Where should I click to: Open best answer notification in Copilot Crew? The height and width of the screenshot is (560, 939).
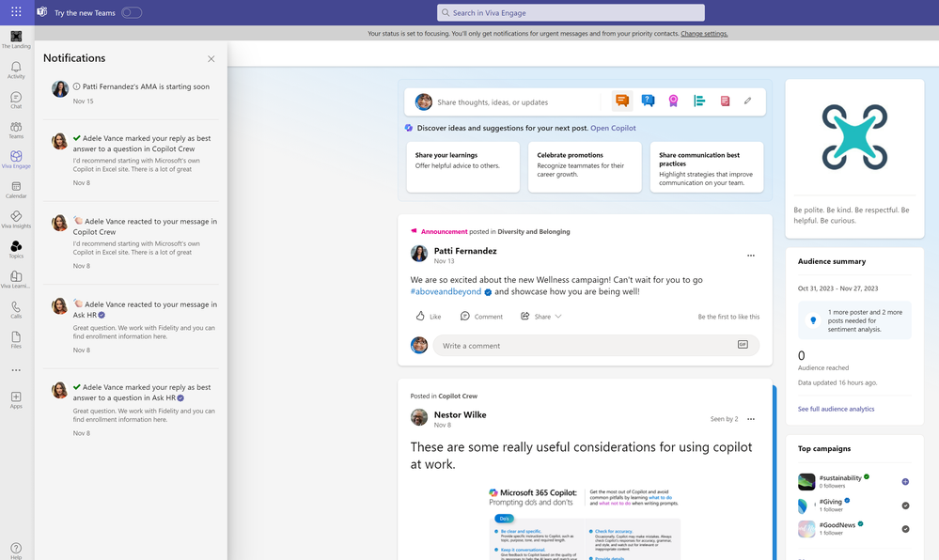pyautogui.click(x=132, y=160)
